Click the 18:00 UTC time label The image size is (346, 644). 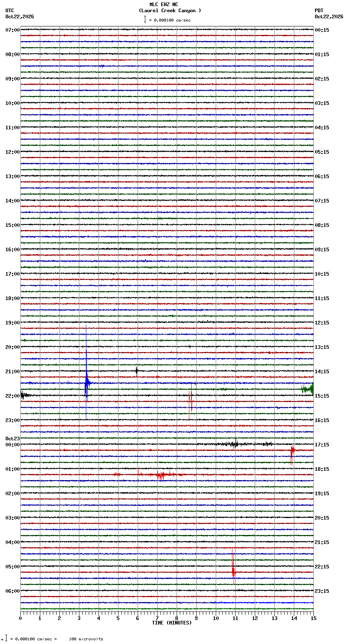pos(13,298)
